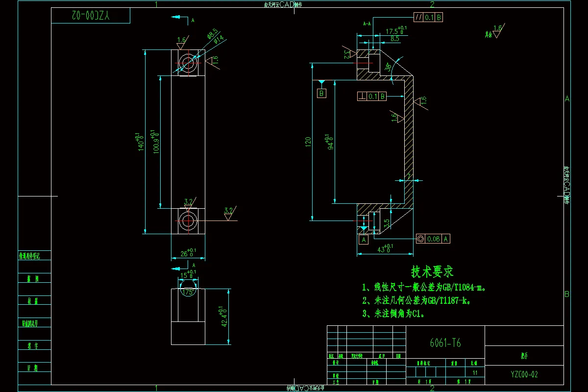The height and width of the screenshot is (392, 588).
Task: Select the 日期 cell in left column
Action: pyautogui.click(x=34, y=368)
